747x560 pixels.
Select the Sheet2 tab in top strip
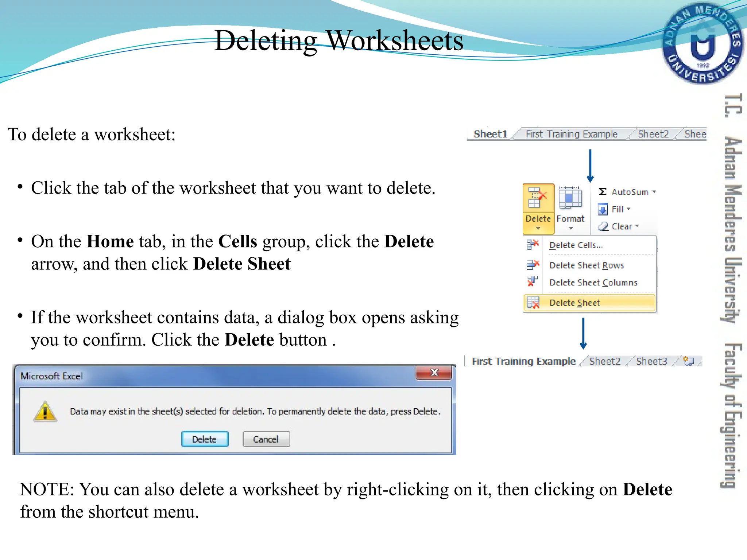click(653, 134)
